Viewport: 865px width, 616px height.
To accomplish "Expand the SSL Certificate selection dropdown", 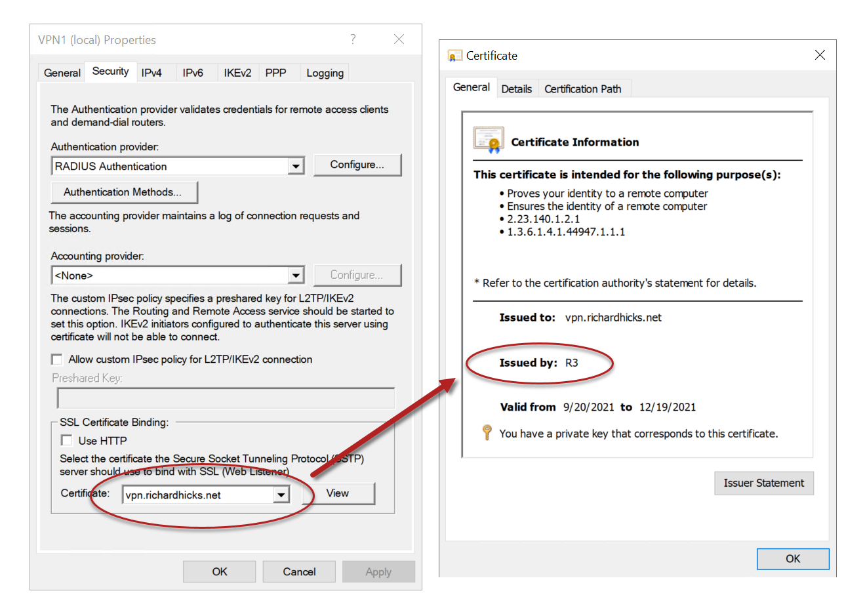I will click(281, 495).
